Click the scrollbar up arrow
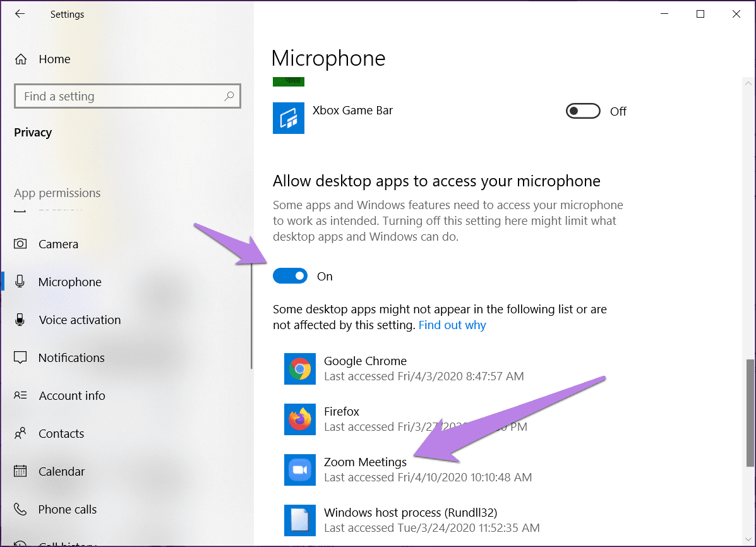The width and height of the screenshot is (756, 547). pos(748,83)
